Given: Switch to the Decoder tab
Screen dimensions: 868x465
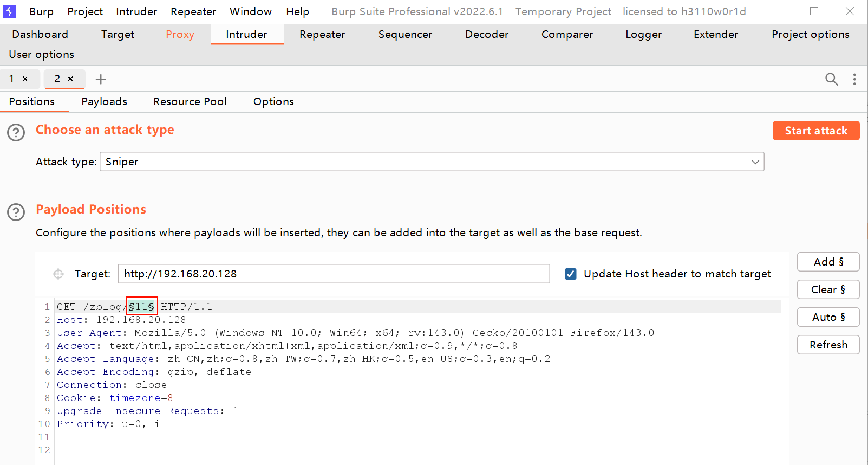Looking at the screenshot, I should [x=487, y=34].
